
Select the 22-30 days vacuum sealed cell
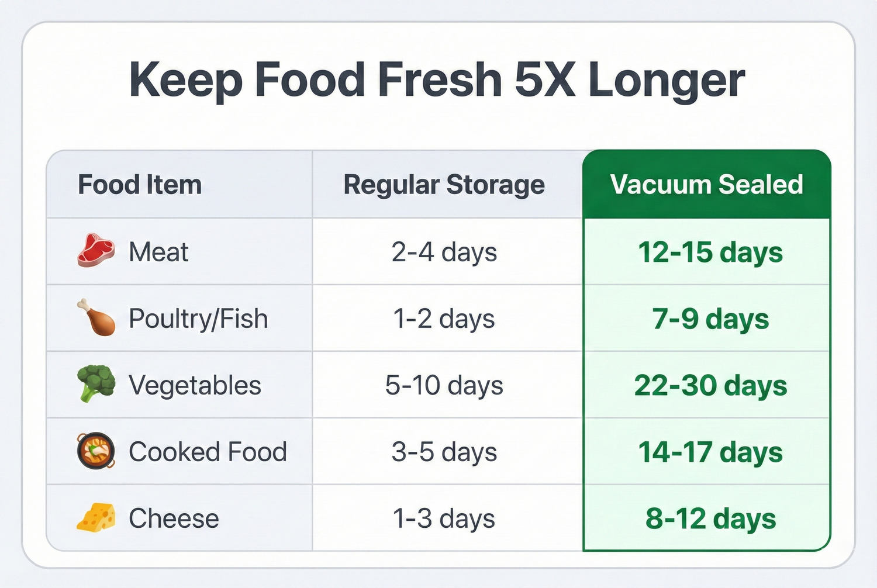(x=710, y=386)
